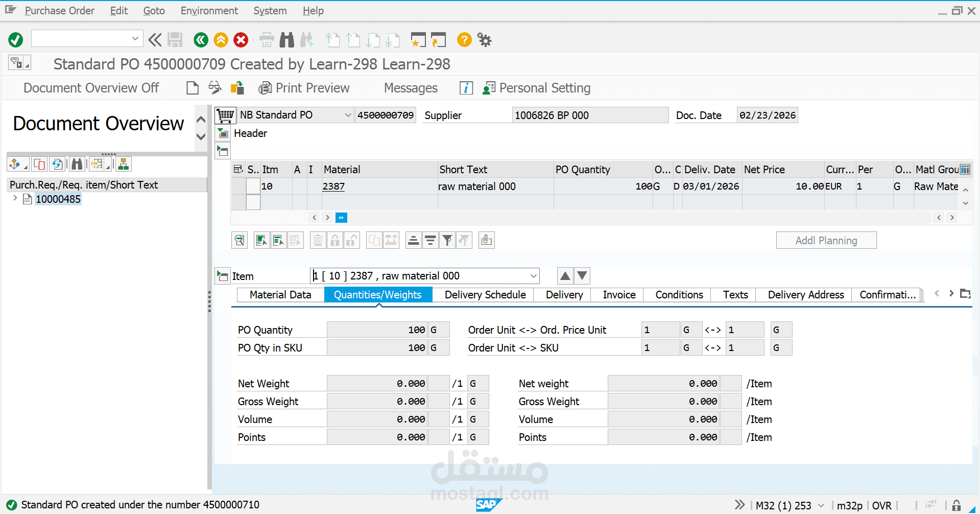Click the Personal Setting icon
The image size is (980, 514).
click(x=489, y=87)
